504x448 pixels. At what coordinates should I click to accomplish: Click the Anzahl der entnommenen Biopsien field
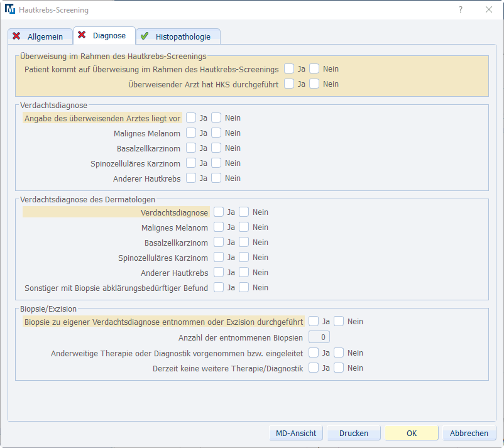click(319, 337)
